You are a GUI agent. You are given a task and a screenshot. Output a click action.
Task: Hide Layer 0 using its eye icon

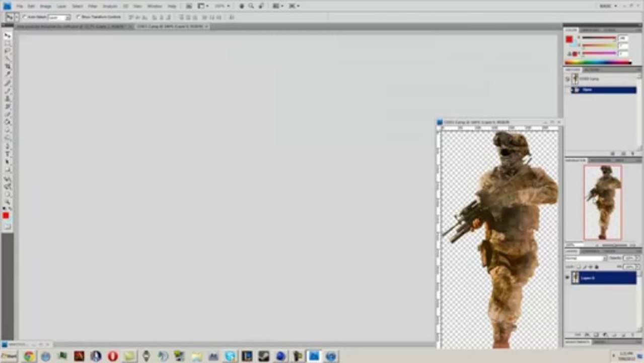pyautogui.click(x=567, y=277)
